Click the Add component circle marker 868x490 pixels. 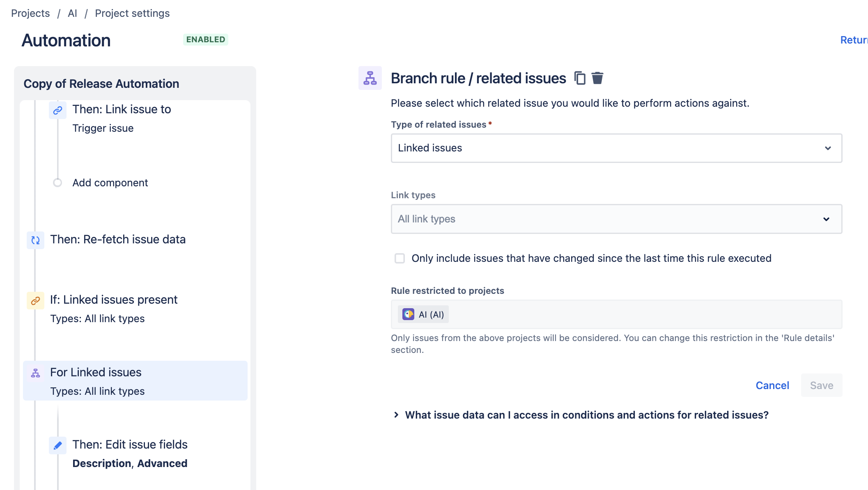[57, 183]
